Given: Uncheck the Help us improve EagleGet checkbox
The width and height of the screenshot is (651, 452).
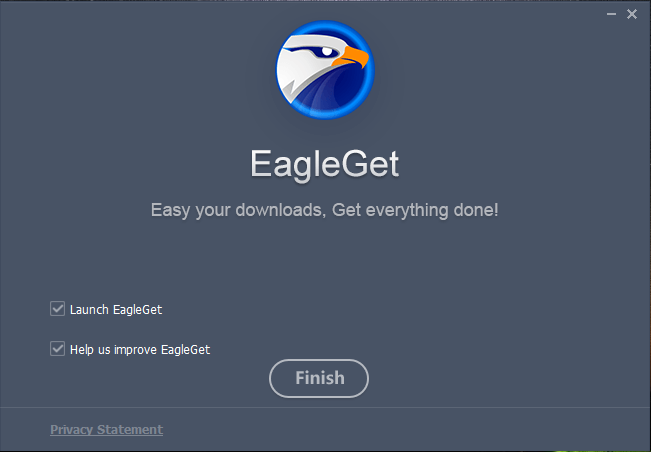Looking at the screenshot, I should 57,349.
